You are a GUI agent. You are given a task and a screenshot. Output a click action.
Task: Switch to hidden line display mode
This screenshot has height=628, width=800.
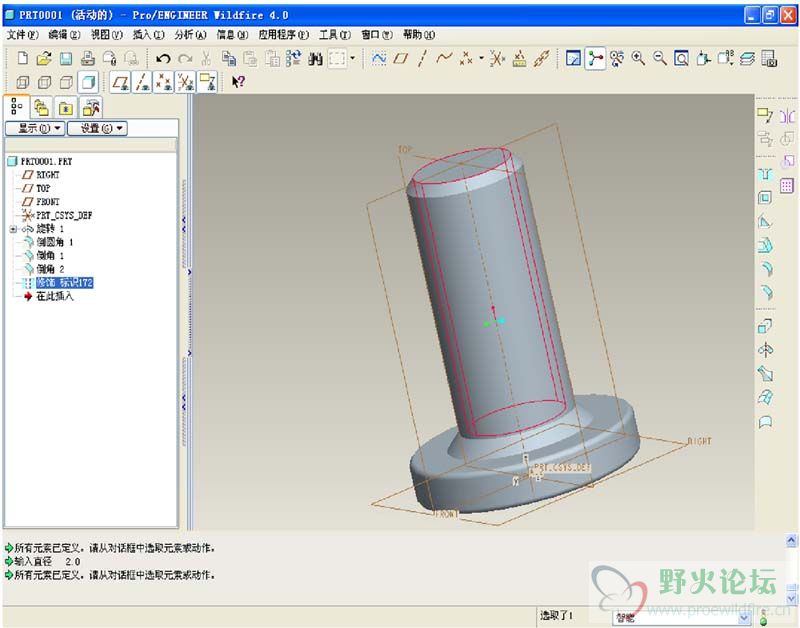point(45,82)
